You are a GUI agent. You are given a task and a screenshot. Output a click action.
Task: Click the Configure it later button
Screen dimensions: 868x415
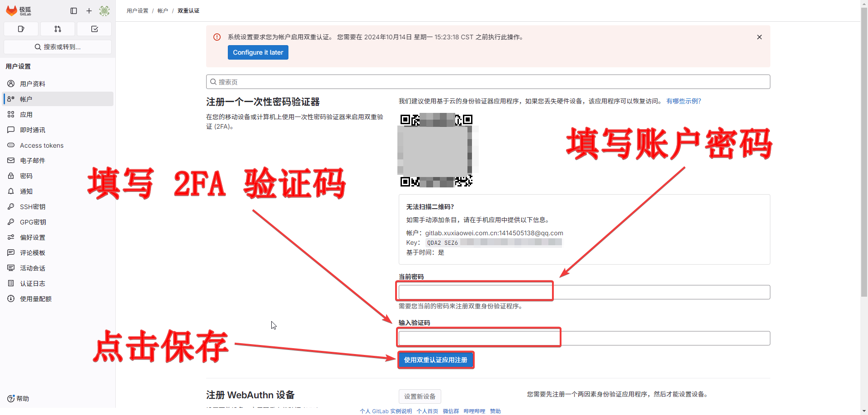[258, 52]
